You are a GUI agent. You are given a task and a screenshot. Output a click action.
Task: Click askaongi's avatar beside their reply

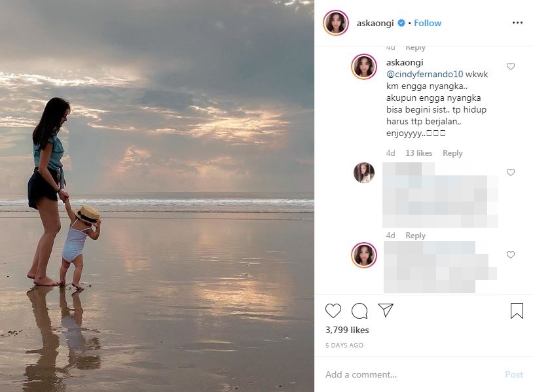[364, 67]
